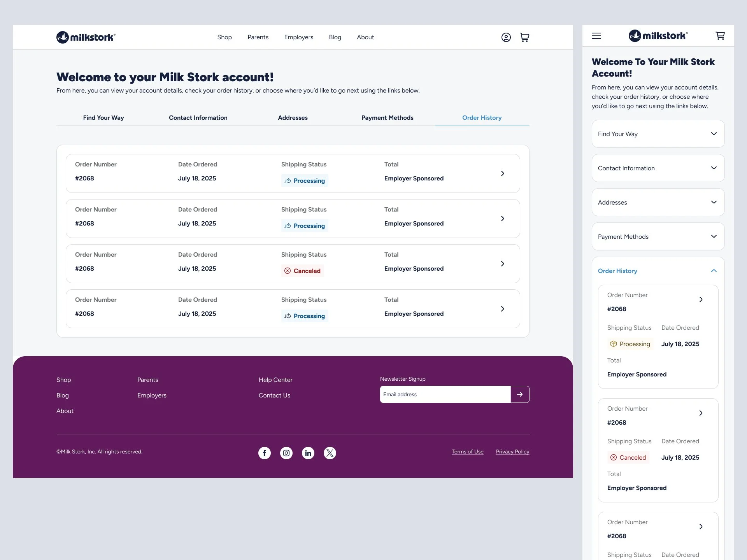This screenshot has width=747, height=560.
Task: Open the account profile icon
Action: point(506,37)
